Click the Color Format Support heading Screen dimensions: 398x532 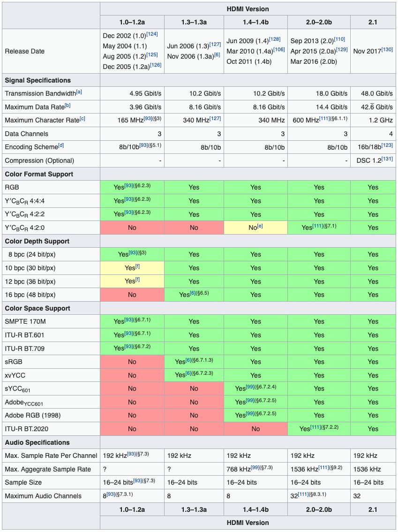pos(39,175)
